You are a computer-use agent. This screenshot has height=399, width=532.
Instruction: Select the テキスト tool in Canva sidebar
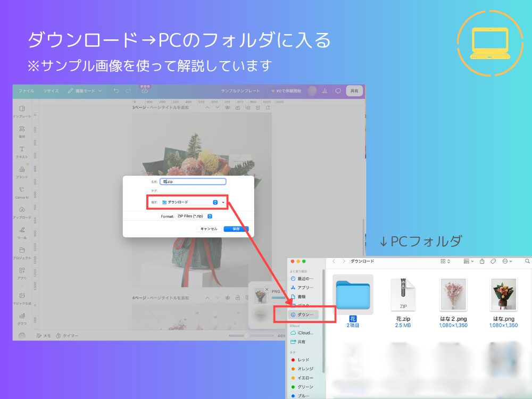tap(22, 152)
